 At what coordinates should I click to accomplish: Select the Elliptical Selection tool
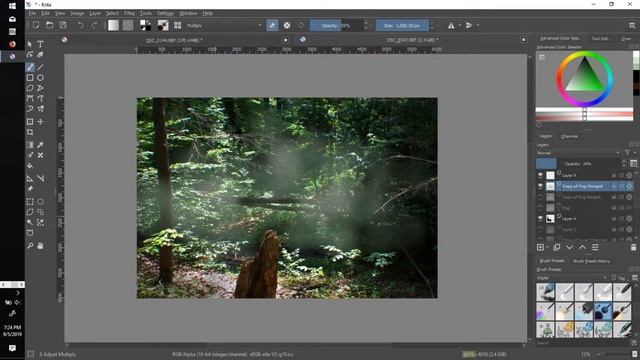pyautogui.click(x=40, y=202)
